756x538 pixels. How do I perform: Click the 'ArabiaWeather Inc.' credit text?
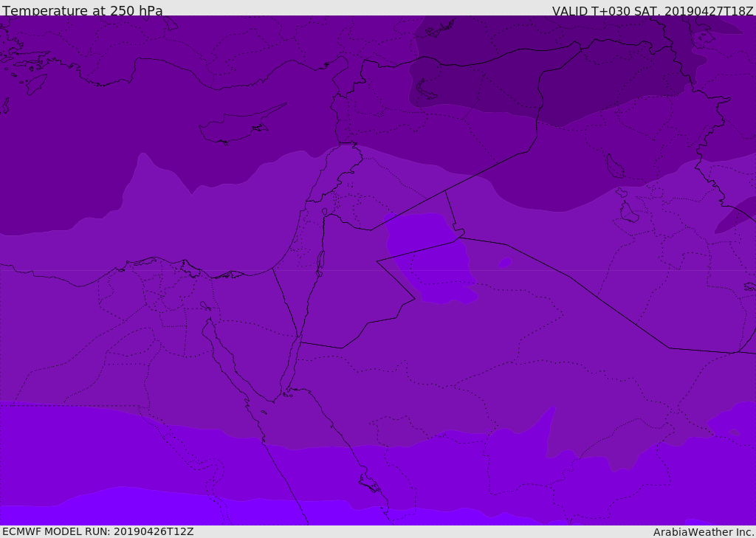coord(704,532)
